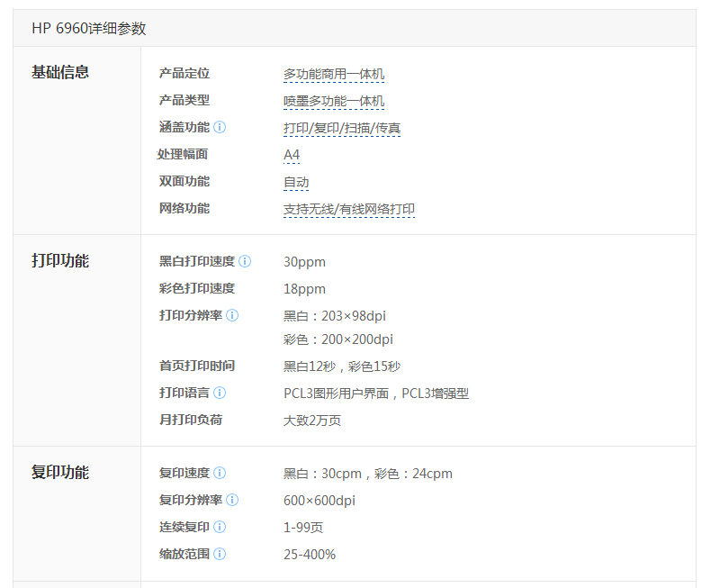Click the 基础信息 section title
Image resolution: width=711 pixels, height=588 pixels.
tap(60, 72)
